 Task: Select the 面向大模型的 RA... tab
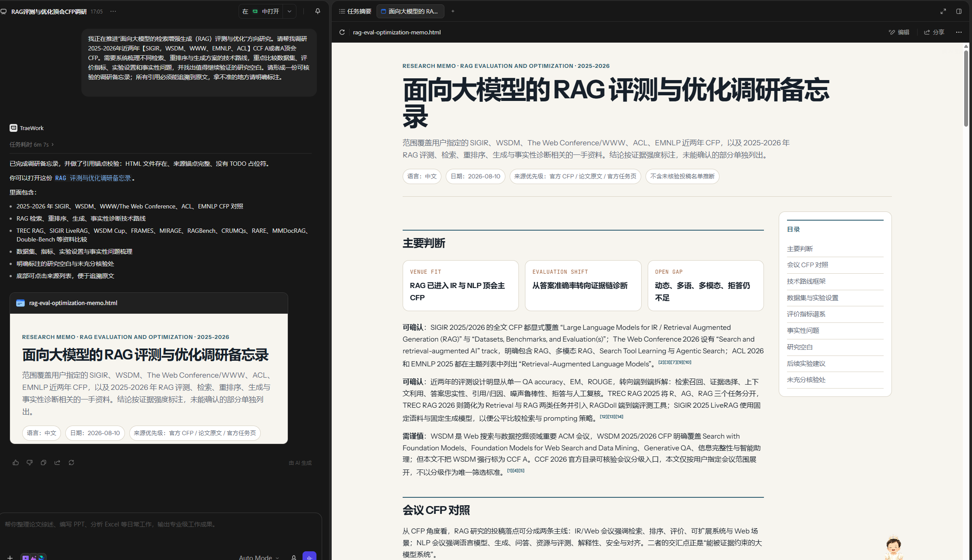coord(410,11)
